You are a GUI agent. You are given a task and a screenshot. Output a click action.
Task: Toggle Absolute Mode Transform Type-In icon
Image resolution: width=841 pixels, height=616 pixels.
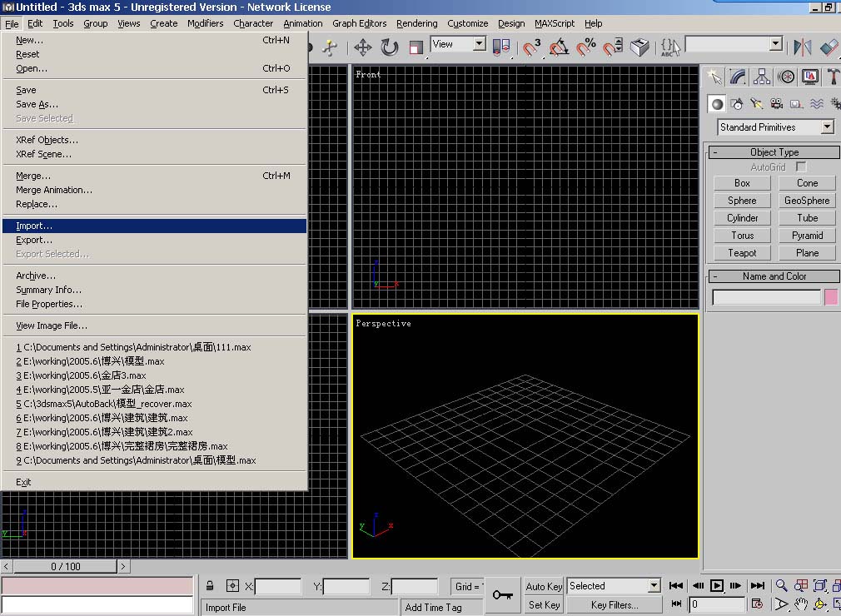point(232,586)
